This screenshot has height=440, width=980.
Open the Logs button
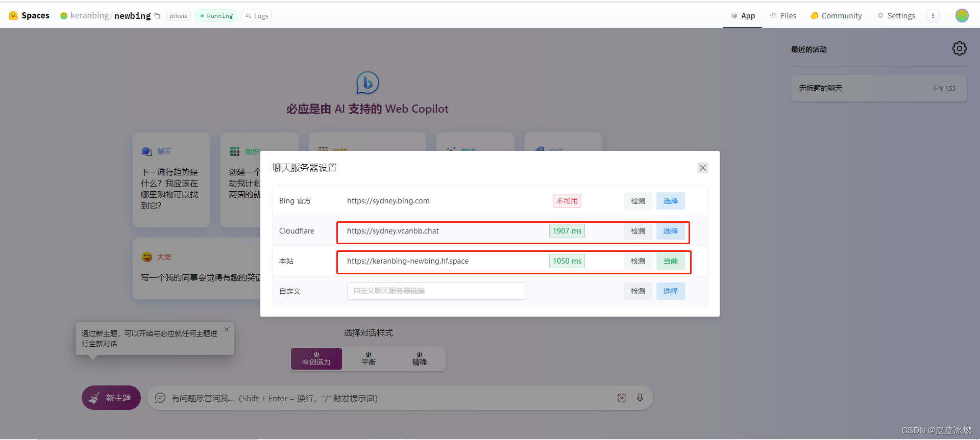pos(256,16)
